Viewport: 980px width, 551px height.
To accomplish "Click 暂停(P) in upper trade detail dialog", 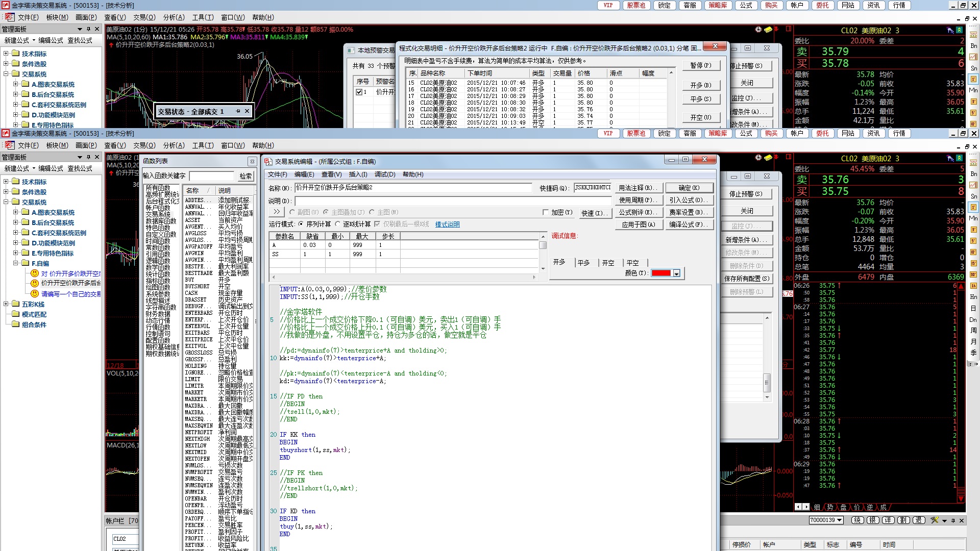I will click(701, 65).
